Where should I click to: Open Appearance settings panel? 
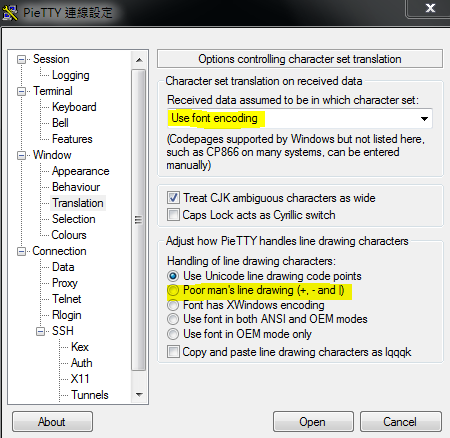tap(81, 171)
